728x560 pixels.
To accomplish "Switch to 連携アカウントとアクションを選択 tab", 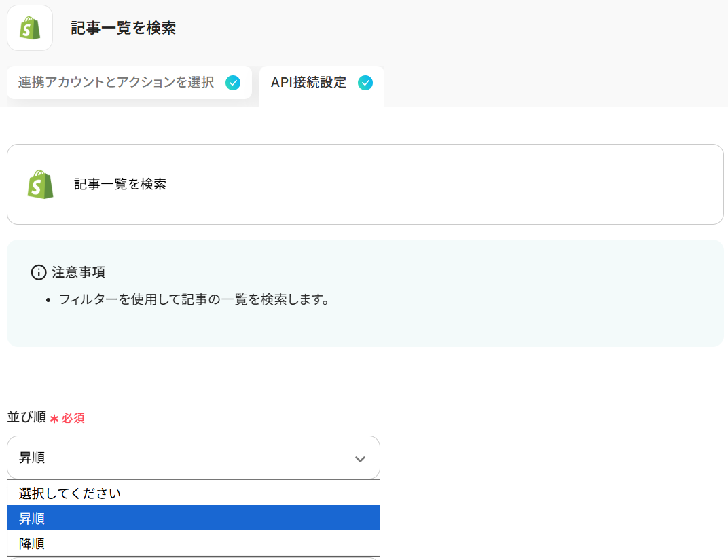I will 116,83.
